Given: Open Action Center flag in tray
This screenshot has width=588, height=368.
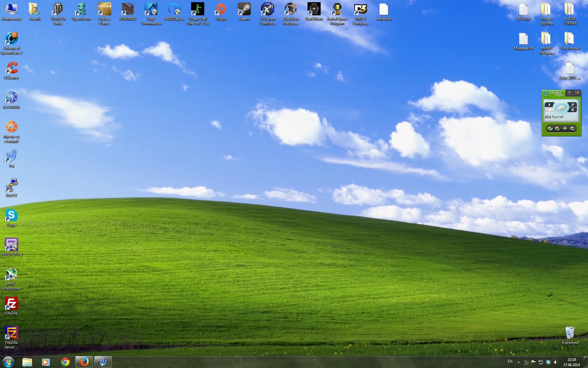Looking at the screenshot, I should click(533, 362).
